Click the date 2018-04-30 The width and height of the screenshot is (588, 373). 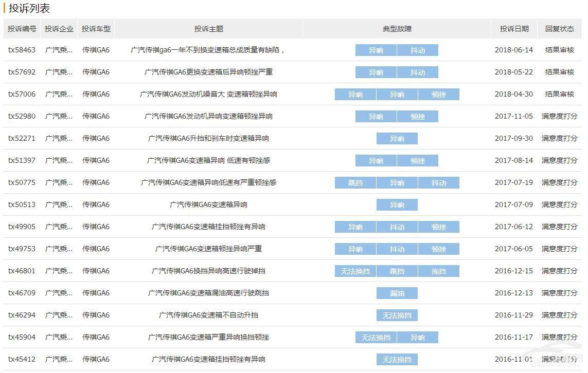pos(514,94)
